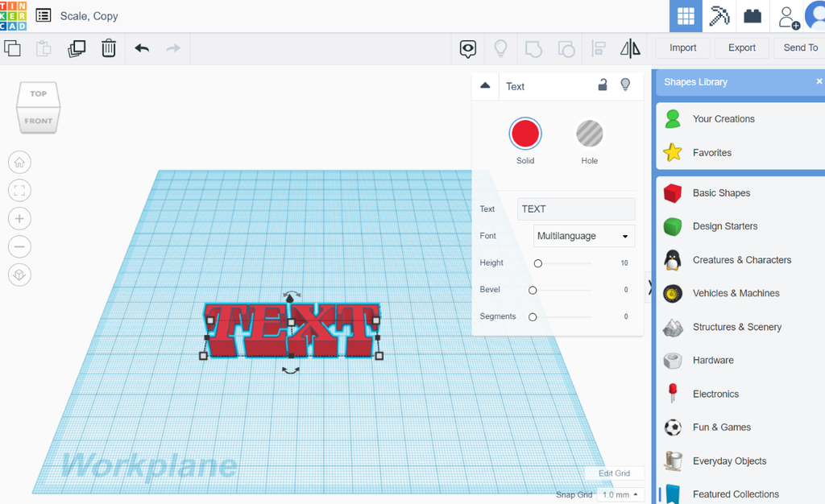Click the design name Scale, Copy
The height and width of the screenshot is (504, 825).
89,16
